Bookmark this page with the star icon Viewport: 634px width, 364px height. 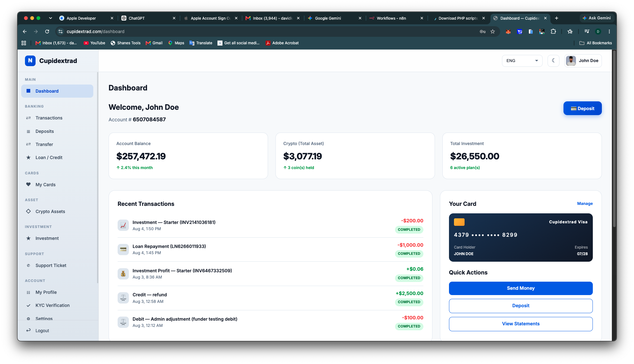click(493, 32)
